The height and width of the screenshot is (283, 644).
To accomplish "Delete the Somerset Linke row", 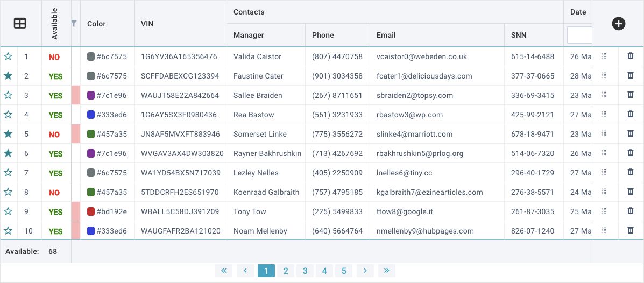I will click(x=631, y=133).
